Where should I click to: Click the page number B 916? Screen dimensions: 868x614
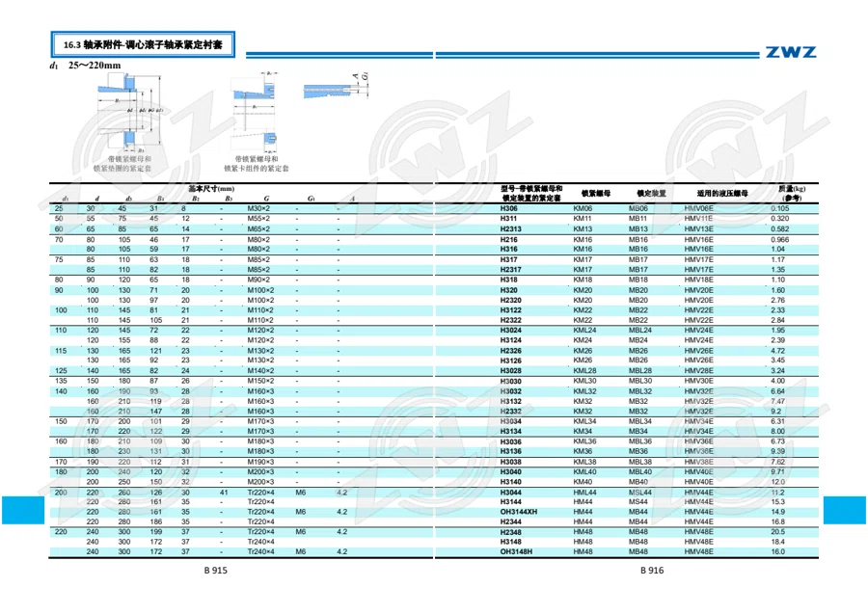[x=652, y=571]
